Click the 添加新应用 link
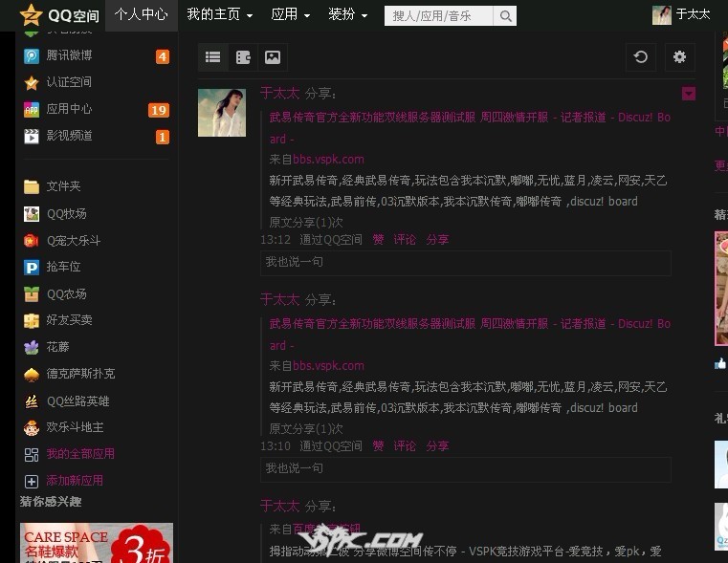 pos(75,481)
